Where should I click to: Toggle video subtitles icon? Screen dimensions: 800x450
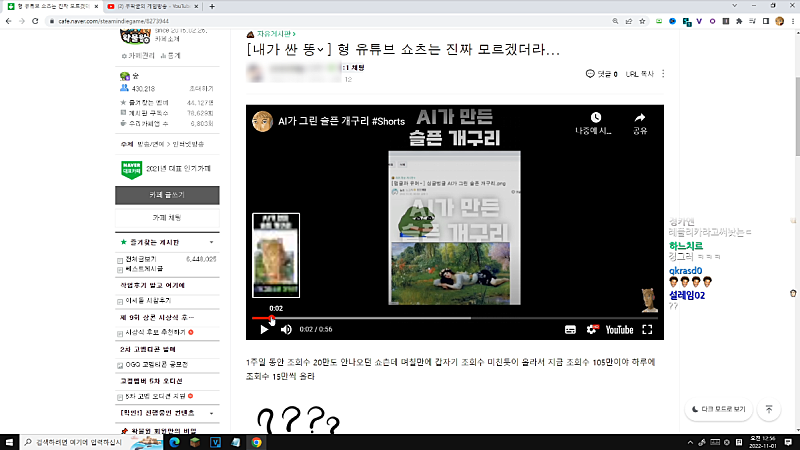point(570,330)
